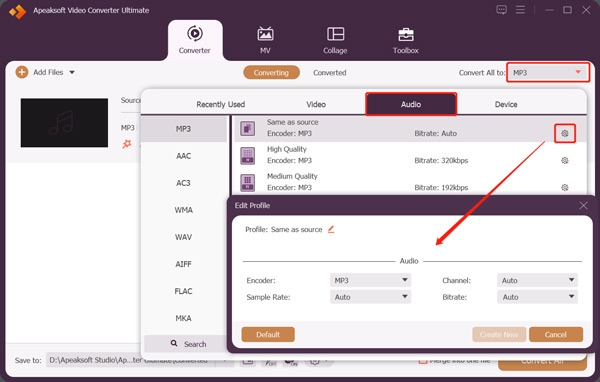The height and width of the screenshot is (382, 600).
Task: Click the Create New button
Action: [499, 335]
